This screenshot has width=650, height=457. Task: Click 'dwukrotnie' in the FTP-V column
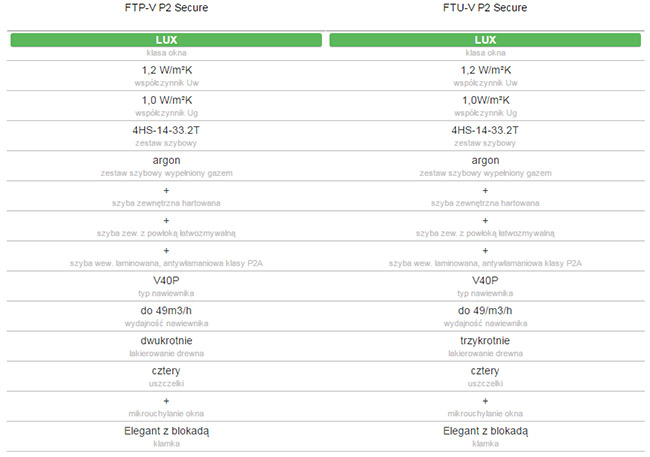point(166,341)
